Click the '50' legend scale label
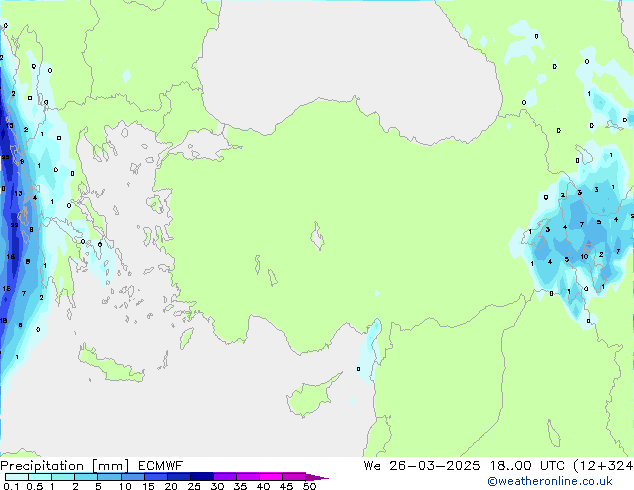The height and width of the screenshot is (490, 634). (310, 486)
